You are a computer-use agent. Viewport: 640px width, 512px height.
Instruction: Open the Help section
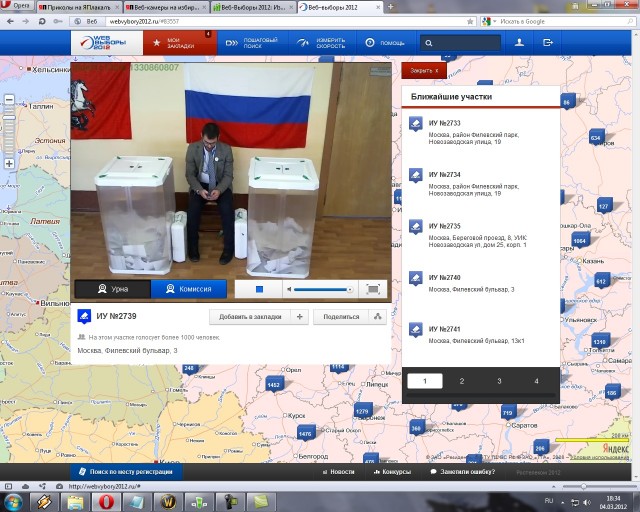click(x=384, y=43)
